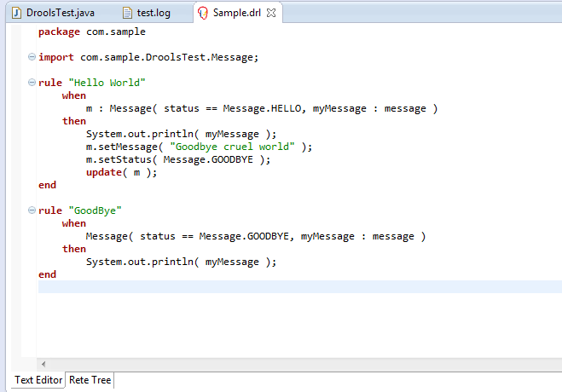562x392 pixels.
Task: Click 'Message.GOODBYE' in the GoodBye rule condition
Action: coord(244,236)
